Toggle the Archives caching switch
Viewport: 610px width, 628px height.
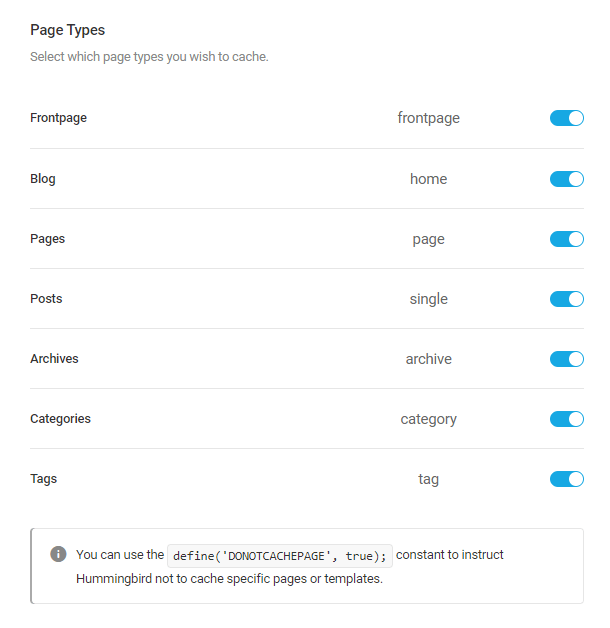coord(567,359)
